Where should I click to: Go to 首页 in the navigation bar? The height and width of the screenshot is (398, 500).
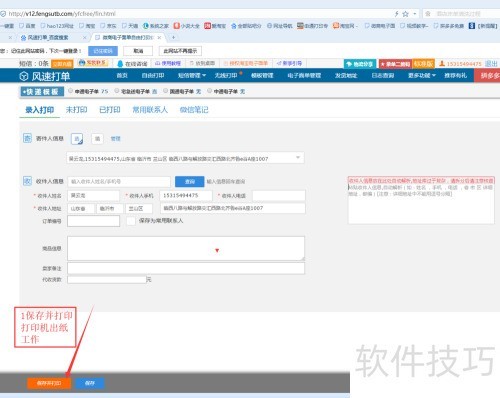pyautogui.click(x=122, y=76)
